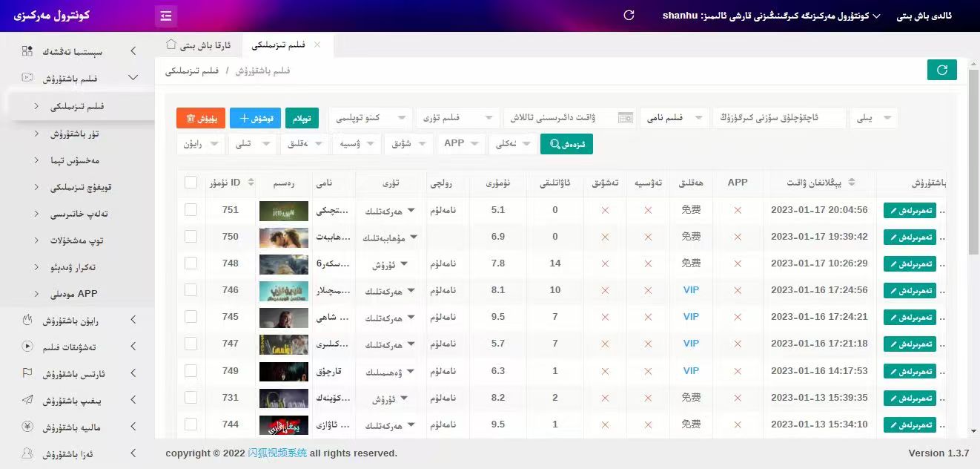Open the category dropdown in row 750
Image resolution: width=980 pixels, height=469 pixels.
390,237
